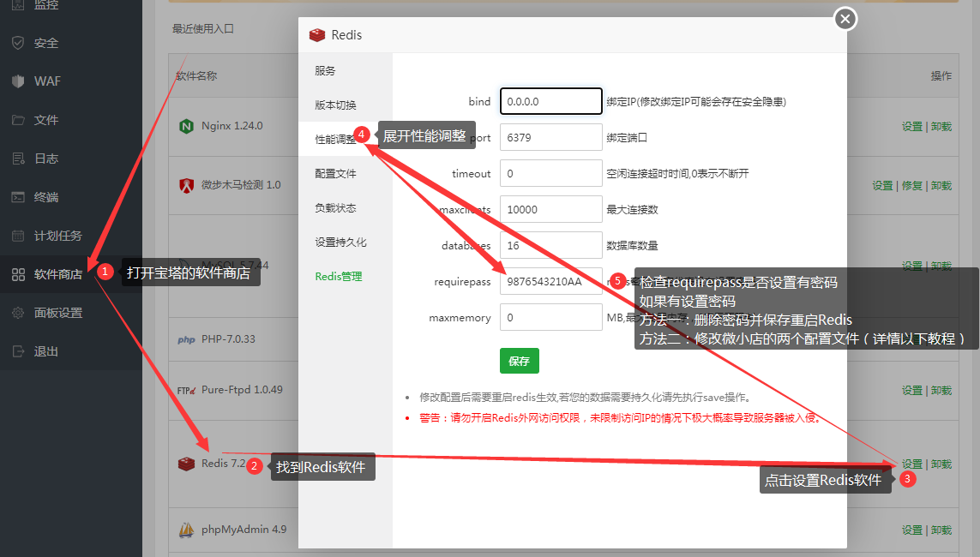
Task: Click the bind IP input field
Action: tap(550, 101)
